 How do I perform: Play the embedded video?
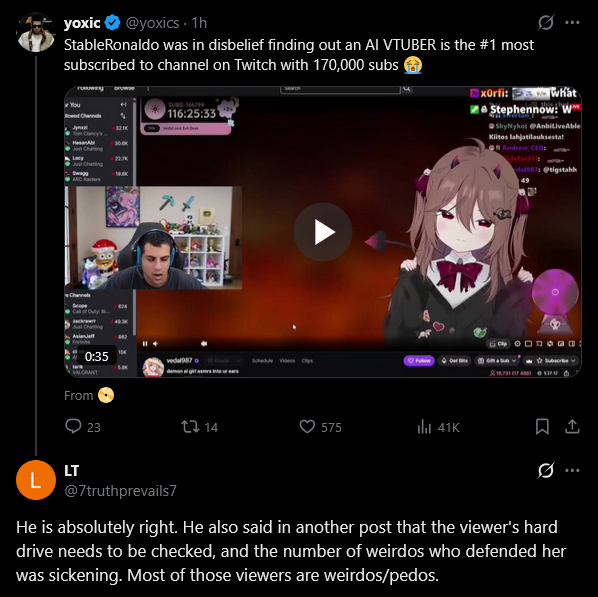(x=323, y=232)
